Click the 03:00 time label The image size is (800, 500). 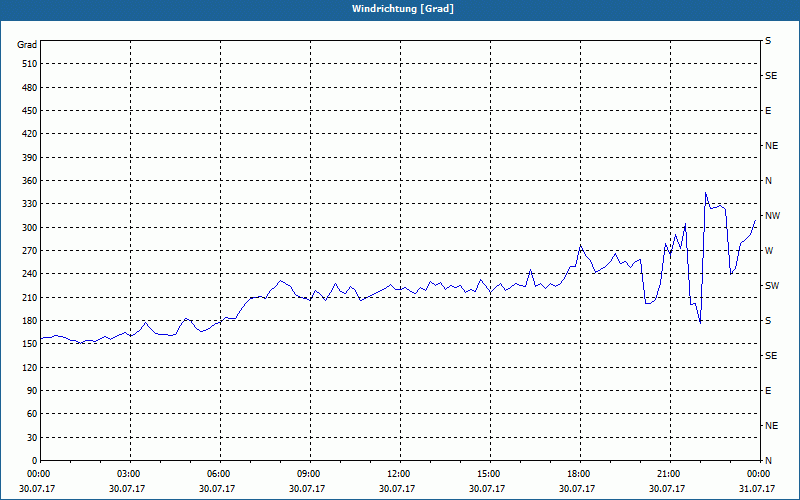pos(130,474)
